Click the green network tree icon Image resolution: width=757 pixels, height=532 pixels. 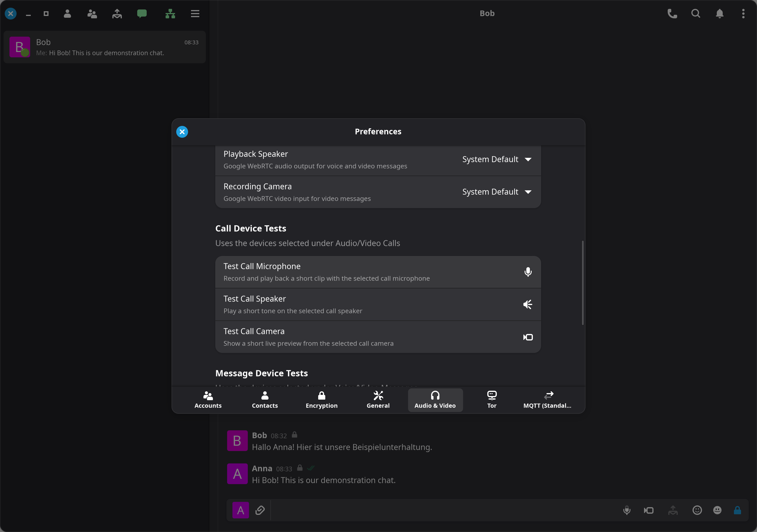(x=170, y=14)
